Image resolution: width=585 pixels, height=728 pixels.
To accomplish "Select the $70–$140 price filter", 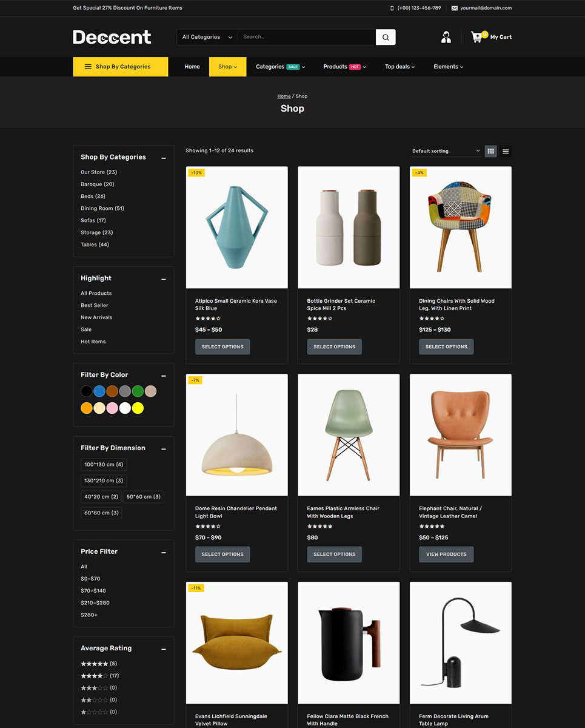I will point(93,591).
